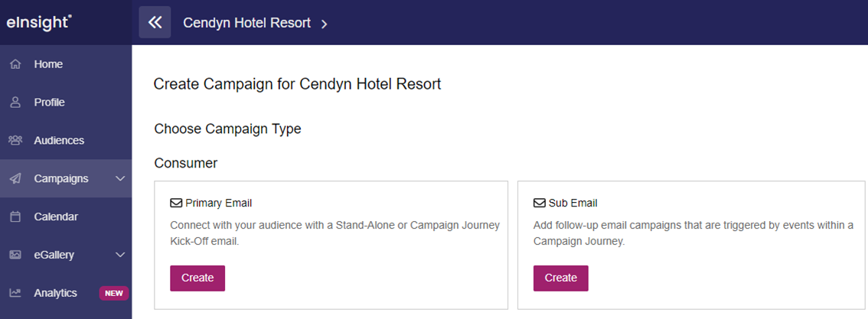Screen dimensions: 868x319
Task: Create a Sub Email campaign
Action: (561, 278)
